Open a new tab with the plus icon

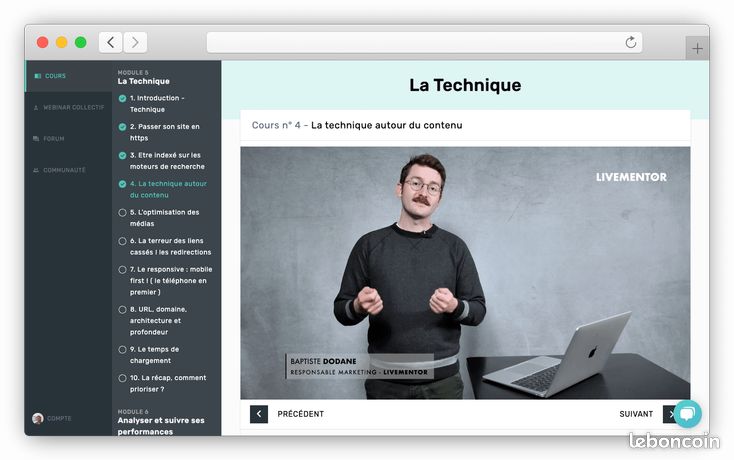coord(697,48)
